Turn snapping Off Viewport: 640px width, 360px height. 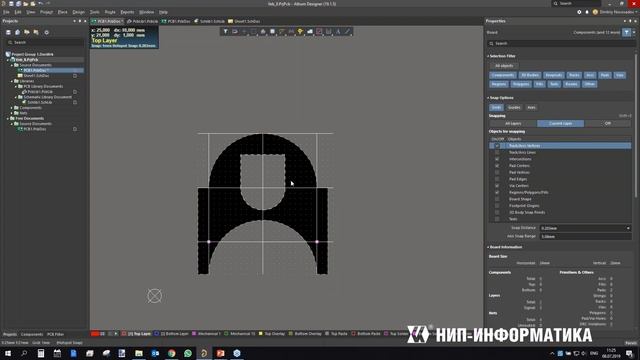[x=607, y=123]
